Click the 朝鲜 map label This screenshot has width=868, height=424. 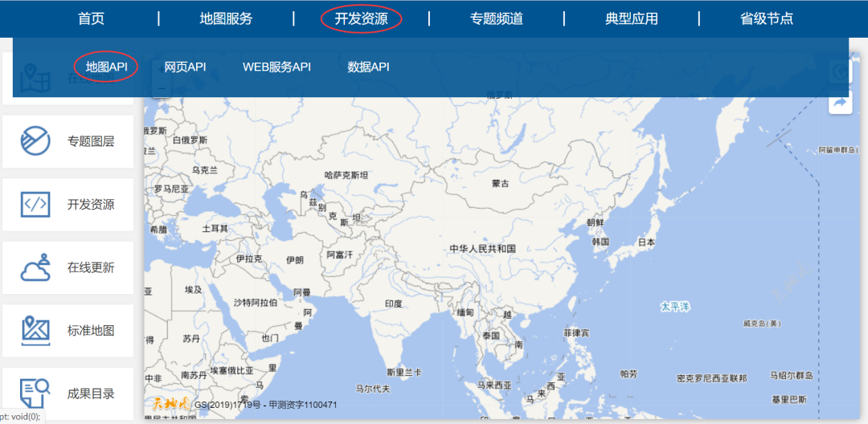pyautogui.click(x=595, y=222)
